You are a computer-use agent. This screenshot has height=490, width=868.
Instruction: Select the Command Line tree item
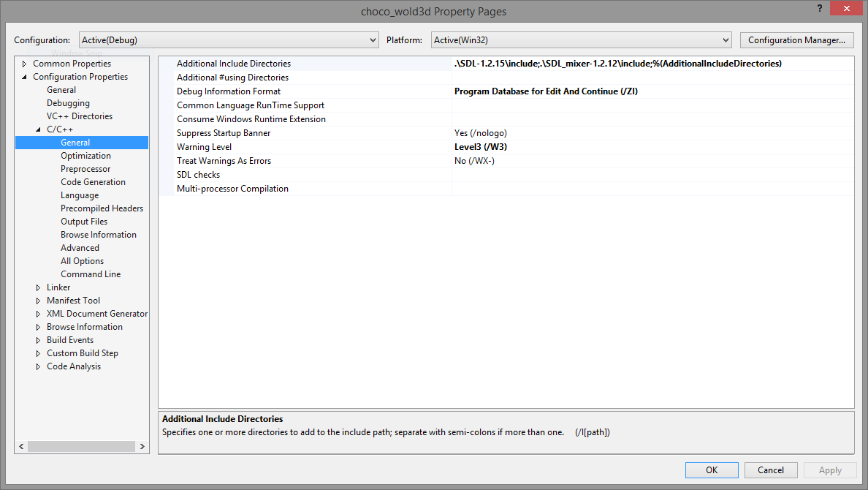coord(91,274)
